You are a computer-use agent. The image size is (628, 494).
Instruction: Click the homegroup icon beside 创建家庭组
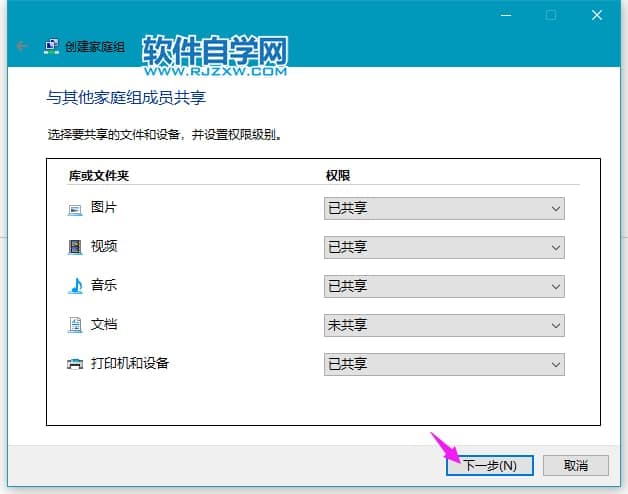point(50,46)
